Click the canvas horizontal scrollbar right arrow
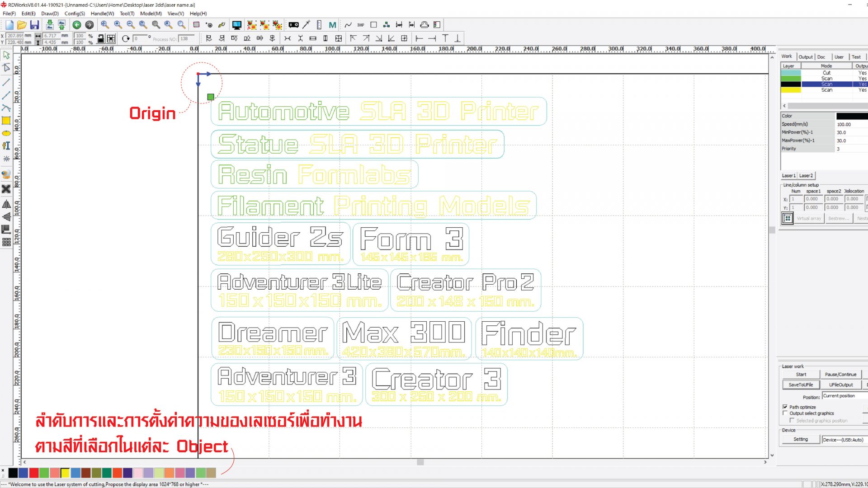868x488 pixels. tap(765, 462)
